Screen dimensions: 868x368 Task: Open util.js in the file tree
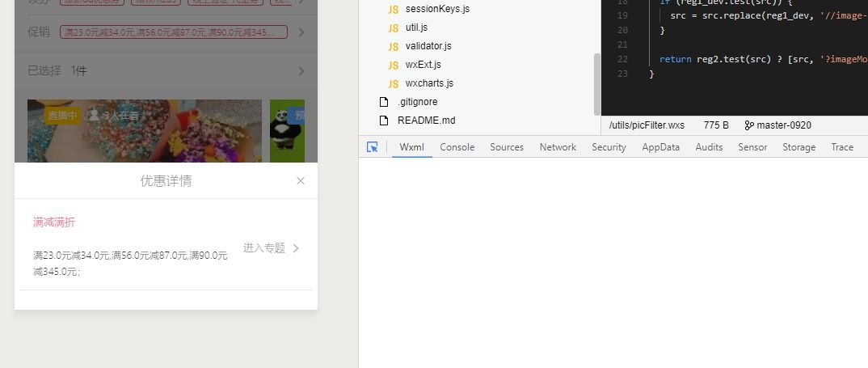point(416,27)
